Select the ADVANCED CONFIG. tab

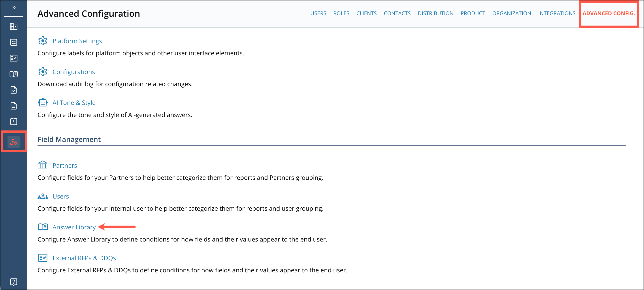608,13
